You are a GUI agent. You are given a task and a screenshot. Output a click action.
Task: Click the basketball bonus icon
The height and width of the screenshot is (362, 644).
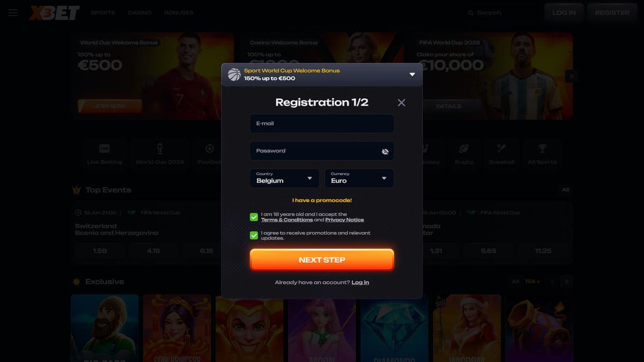coord(234,75)
